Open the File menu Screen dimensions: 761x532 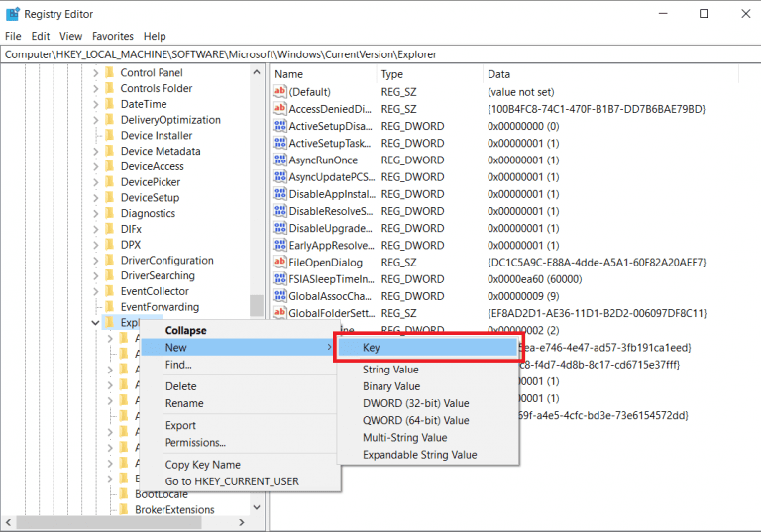click(x=13, y=36)
